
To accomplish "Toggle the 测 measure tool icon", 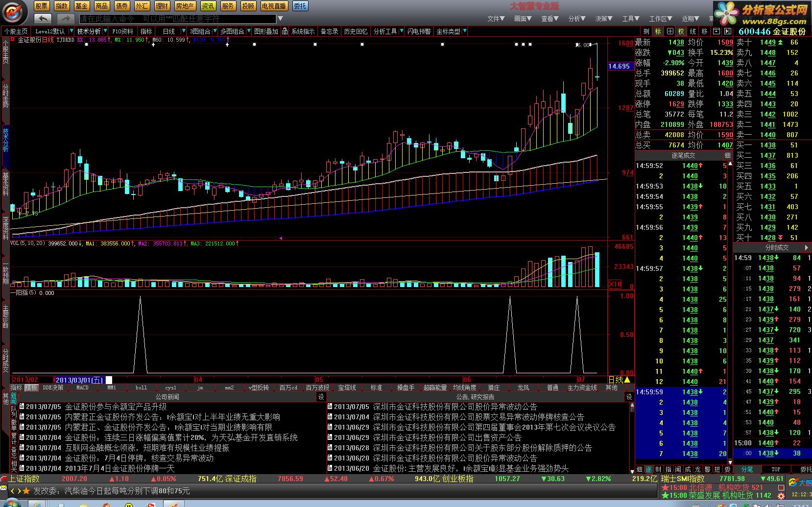I will (x=646, y=31).
